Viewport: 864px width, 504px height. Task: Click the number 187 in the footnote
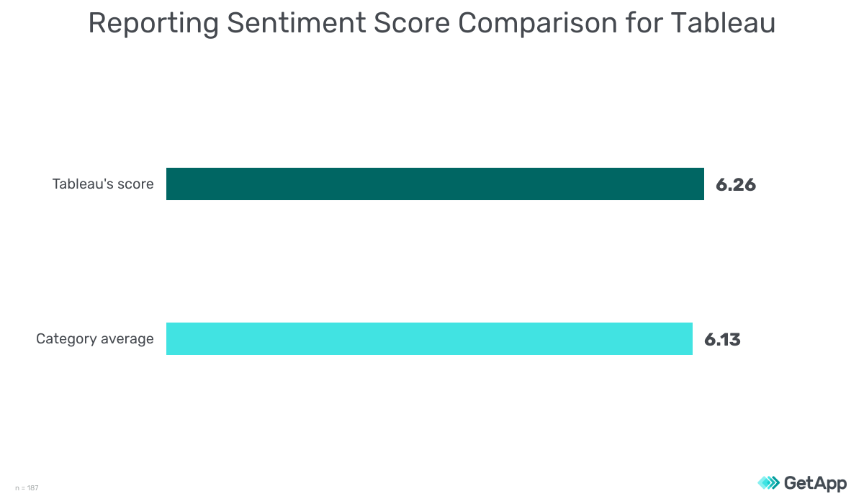click(33, 488)
